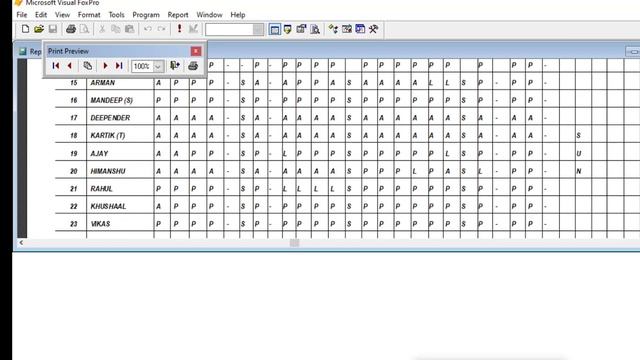Select the name ARMAN

[x=102, y=83]
